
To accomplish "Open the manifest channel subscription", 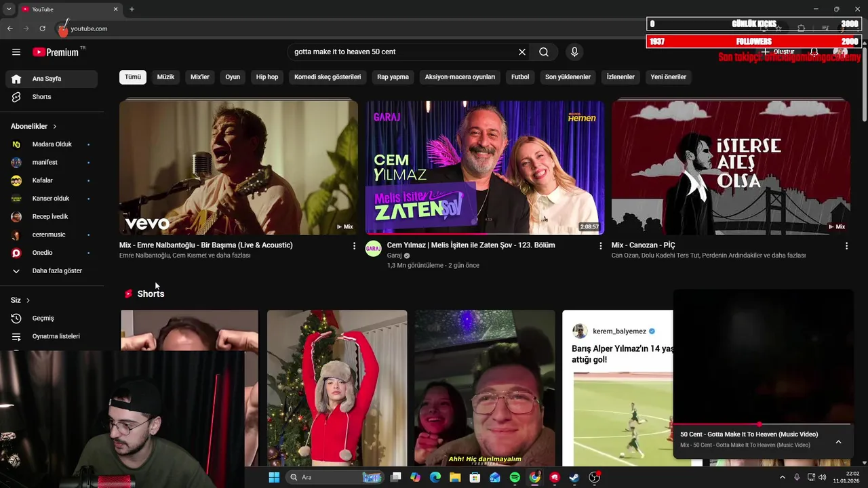I will (52, 163).
